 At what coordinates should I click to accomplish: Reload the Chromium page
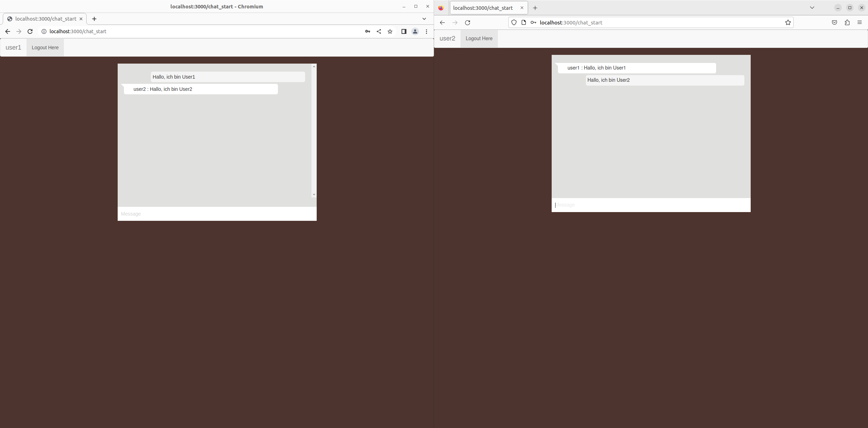[30, 31]
